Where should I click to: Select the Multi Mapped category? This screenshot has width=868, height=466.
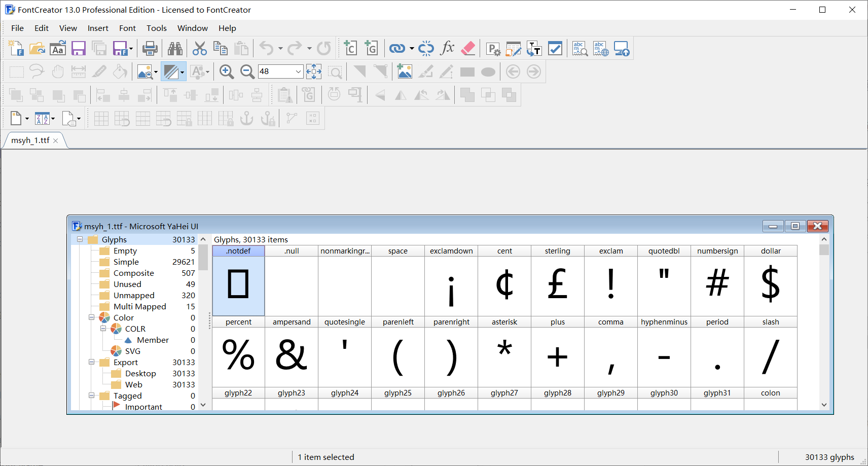point(140,306)
